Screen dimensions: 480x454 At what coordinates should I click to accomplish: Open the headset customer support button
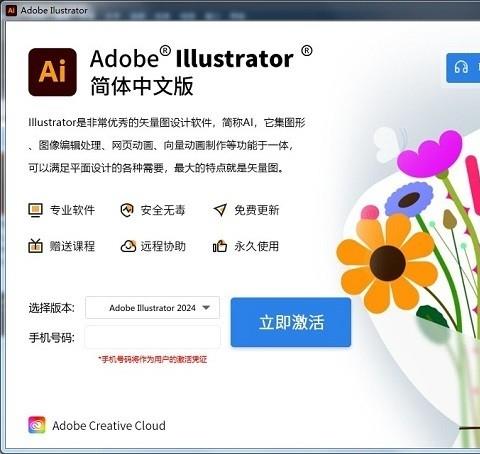[x=463, y=68]
